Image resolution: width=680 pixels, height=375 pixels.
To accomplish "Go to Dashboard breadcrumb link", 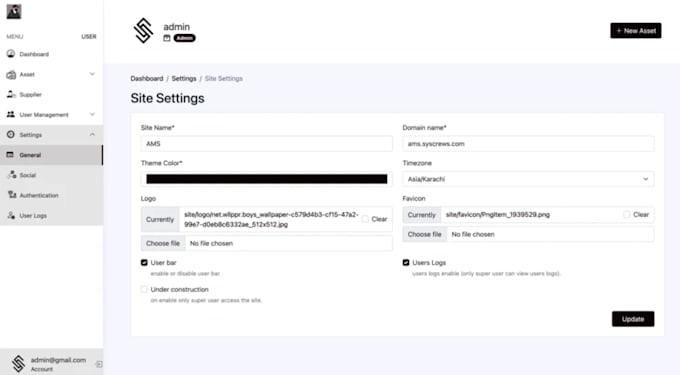I will click(x=147, y=78).
